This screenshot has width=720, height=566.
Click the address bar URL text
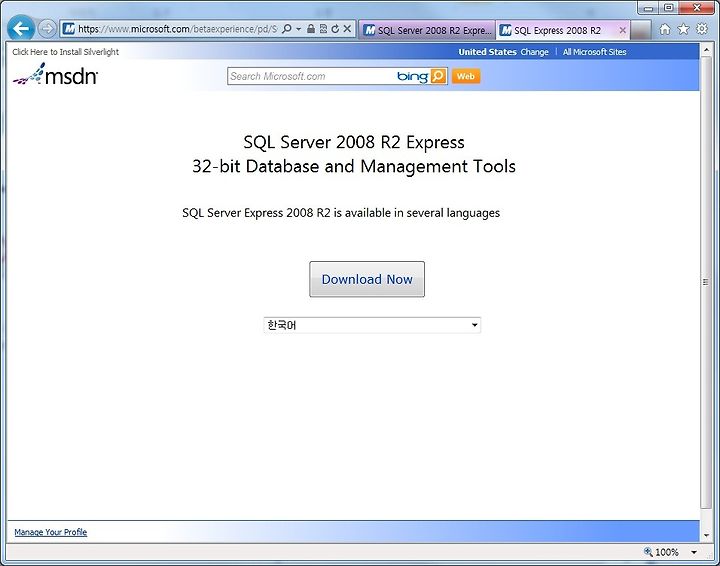177,29
